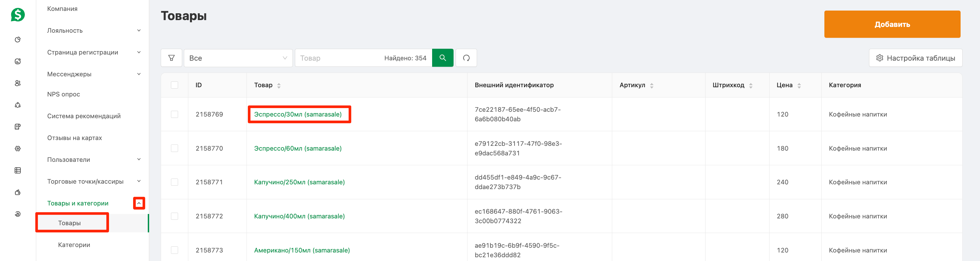
Task: Open Система рекомендаций menu item
Action: coord(84,116)
